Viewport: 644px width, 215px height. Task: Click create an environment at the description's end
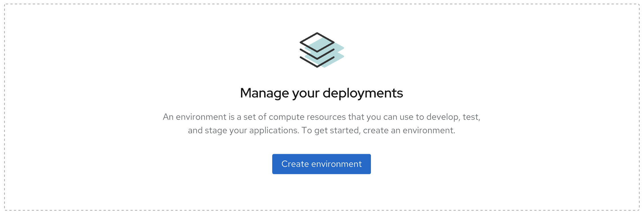pyautogui.click(x=409, y=130)
